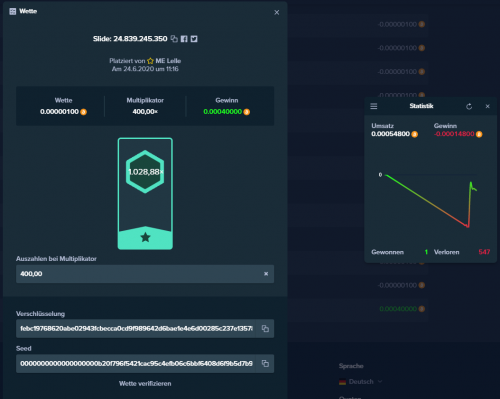Copy the Verschlüsselung hash
The width and height of the screenshot is (500, 399).
coord(265,329)
